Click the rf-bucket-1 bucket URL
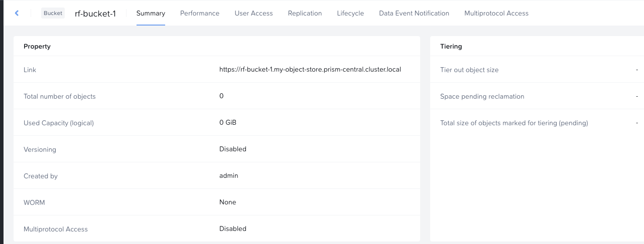 (310, 70)
